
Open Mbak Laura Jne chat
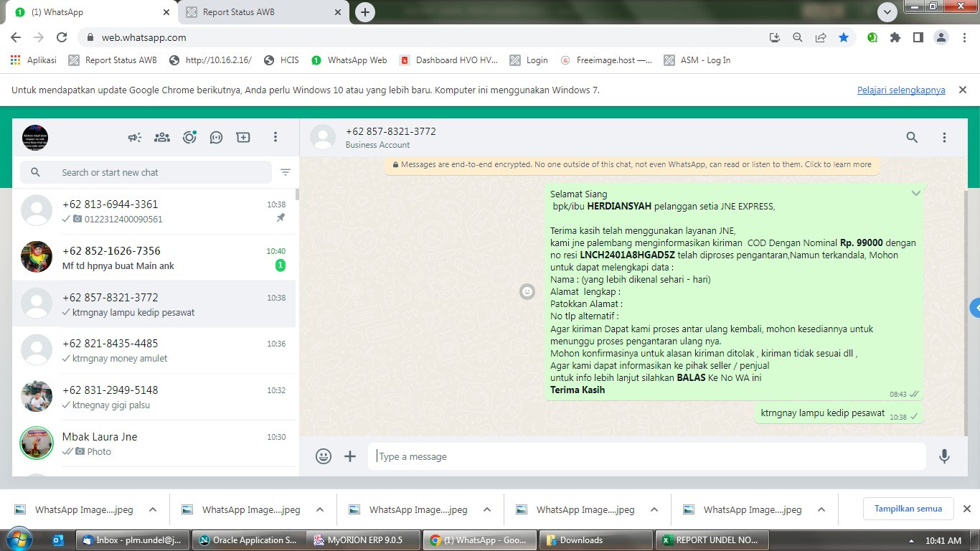(154, 443)
